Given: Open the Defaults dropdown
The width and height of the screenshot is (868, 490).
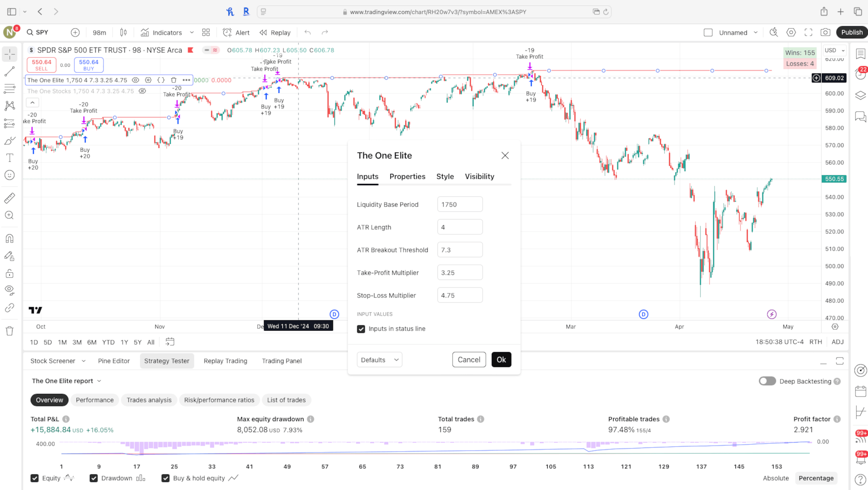Looking at the screenshot, I should [x=379, y=360].
